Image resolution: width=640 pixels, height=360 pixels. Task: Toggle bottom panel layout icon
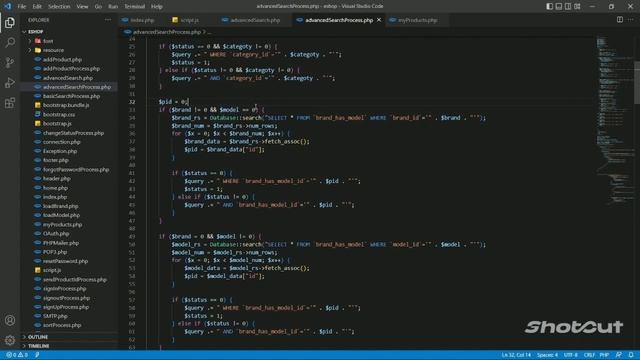[559, 6]
